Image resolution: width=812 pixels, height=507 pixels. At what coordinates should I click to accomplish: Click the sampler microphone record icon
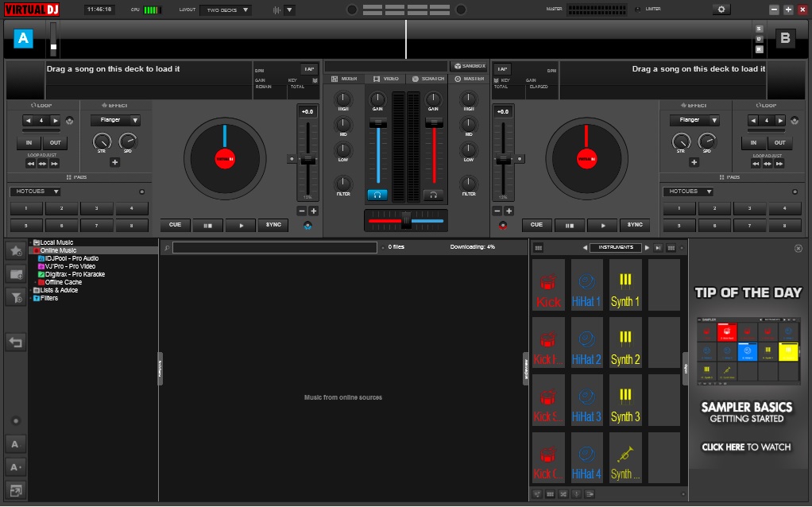[x=576, y=494]
